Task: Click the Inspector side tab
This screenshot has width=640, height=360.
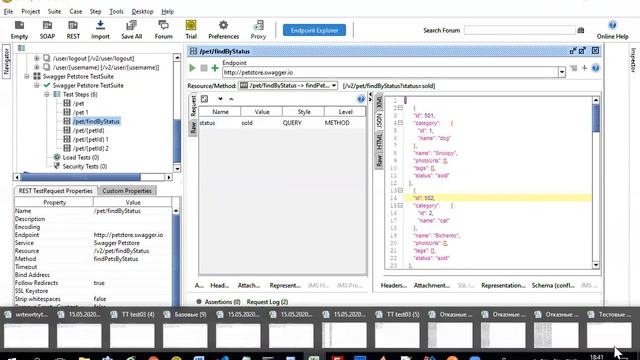Action: (x=633, y=60)
